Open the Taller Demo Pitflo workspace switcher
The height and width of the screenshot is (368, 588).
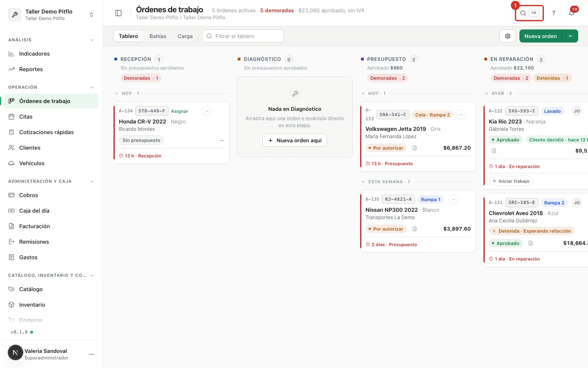(51, 15)
